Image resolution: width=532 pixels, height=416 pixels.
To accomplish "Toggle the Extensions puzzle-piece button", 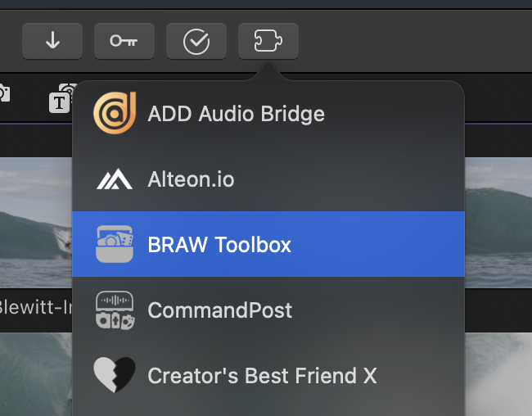I will (x=268, y=41).
